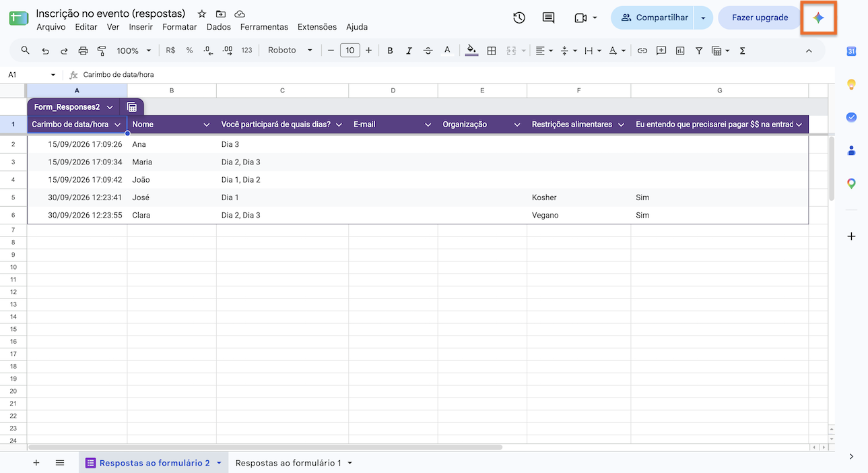This screenshot has height=473, width=868.
Task: Create a filter with funnel icon
Action: [699, 51]
